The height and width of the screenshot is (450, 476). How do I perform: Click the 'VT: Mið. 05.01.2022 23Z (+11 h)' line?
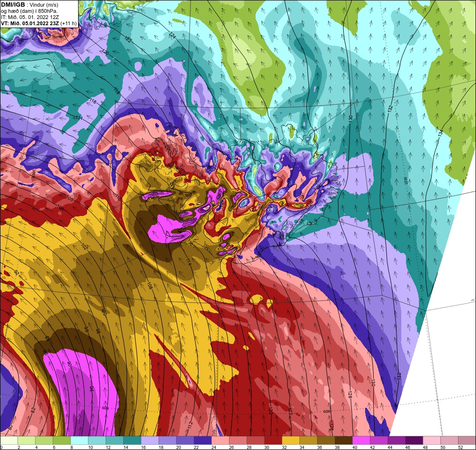[x=39, y=23]
